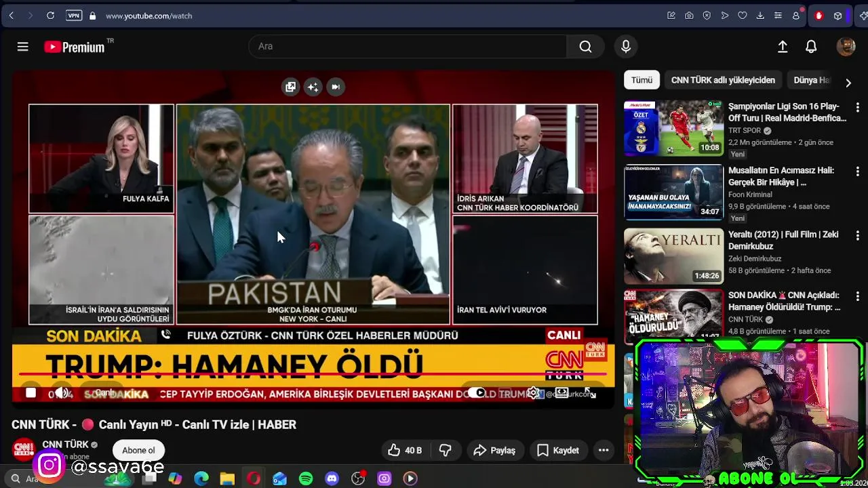
Task: Click the browser heart bookmark icon
Action: click(x=743, y=16)
